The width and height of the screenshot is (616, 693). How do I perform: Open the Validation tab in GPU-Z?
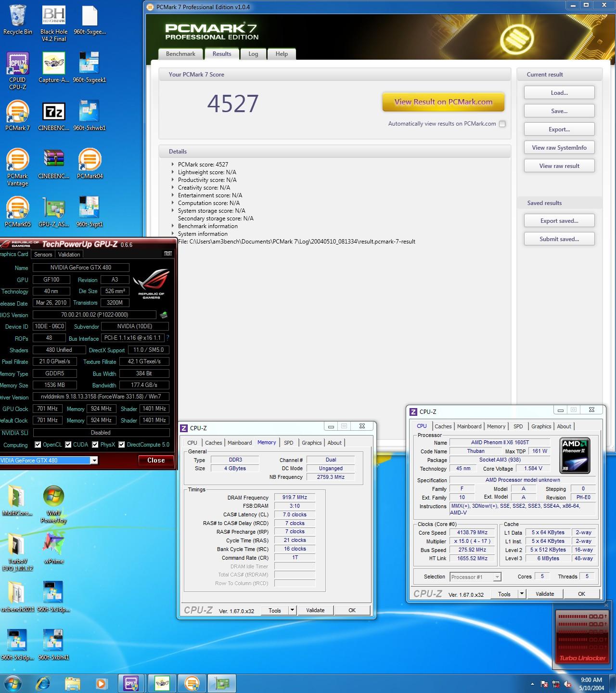69,254
